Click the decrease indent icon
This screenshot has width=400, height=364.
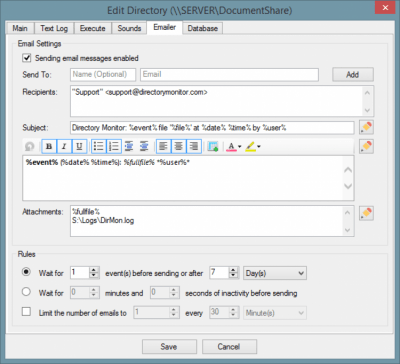point(129,146)
